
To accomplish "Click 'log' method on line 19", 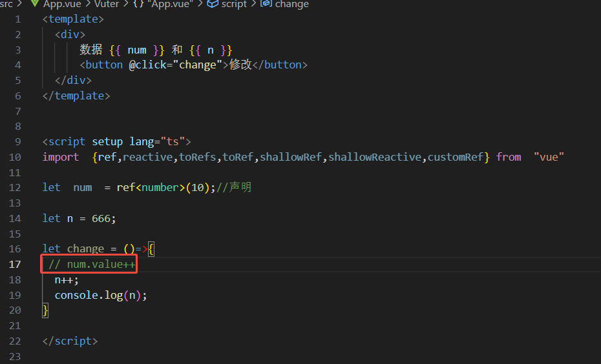I will 114,295.
